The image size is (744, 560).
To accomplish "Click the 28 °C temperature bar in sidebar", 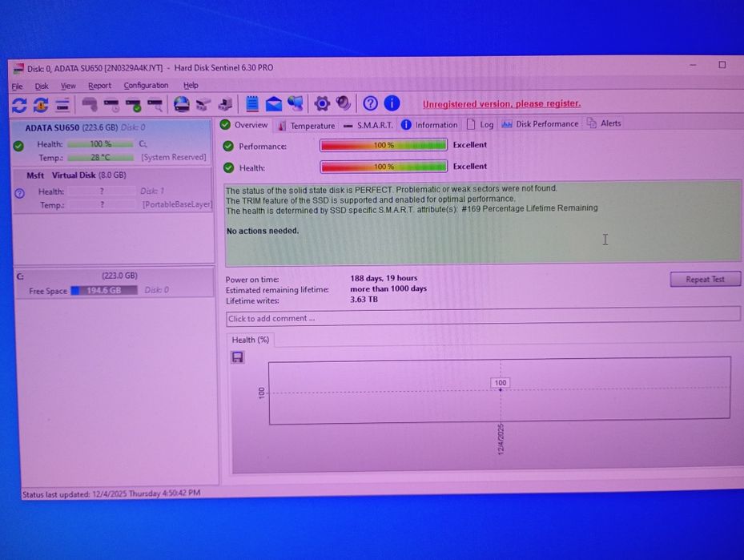I will pyautogui.click(x=100, y=158).
